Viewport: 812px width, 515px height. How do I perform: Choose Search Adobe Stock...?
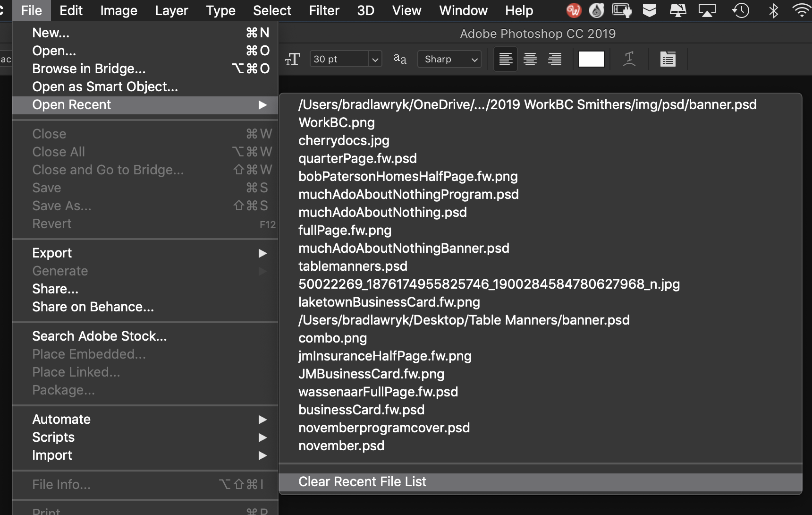tap(145, 336)
